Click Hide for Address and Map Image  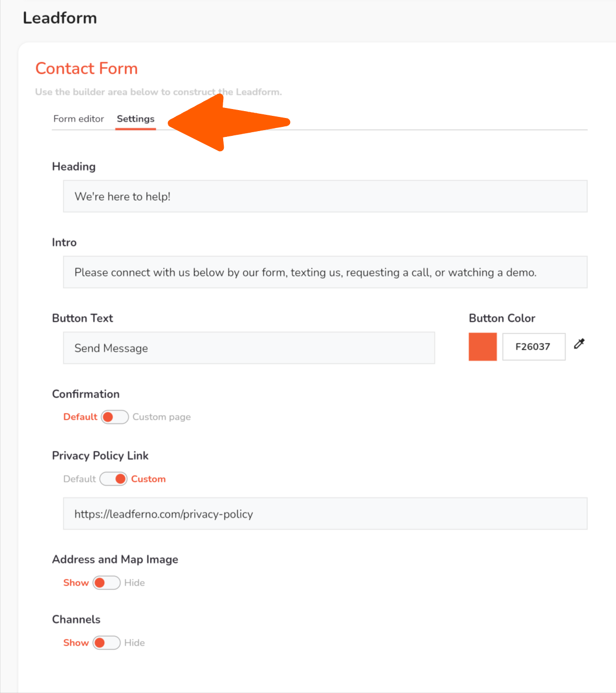click(134, 583)
